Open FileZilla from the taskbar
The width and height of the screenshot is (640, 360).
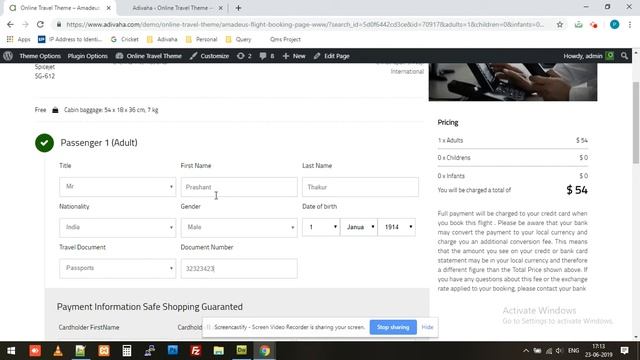tap(196, 351)
